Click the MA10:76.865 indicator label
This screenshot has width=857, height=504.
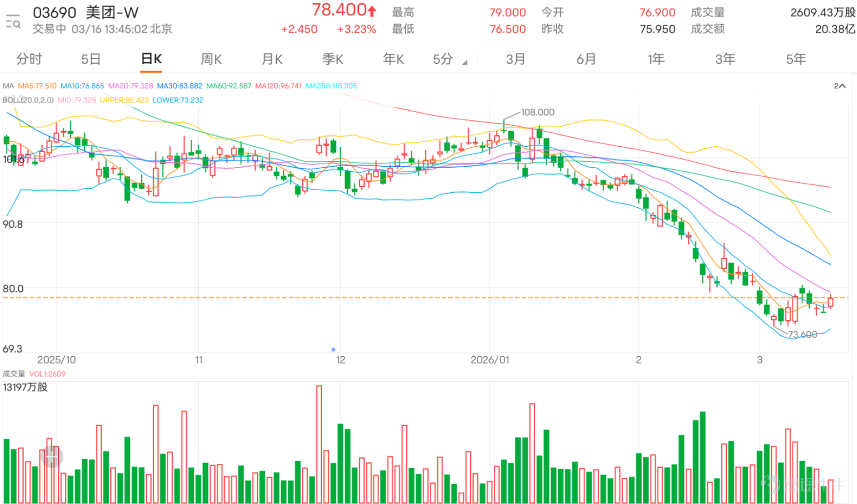click(x=82, y=86)
